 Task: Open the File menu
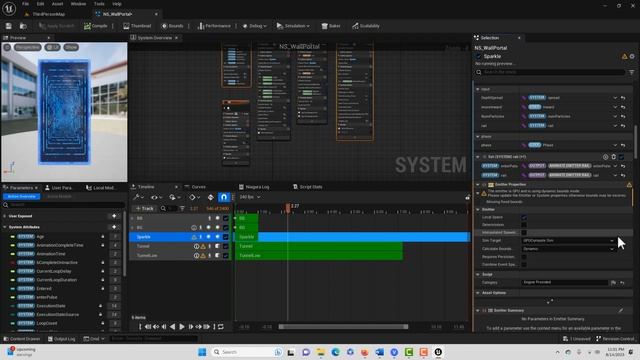25,4
